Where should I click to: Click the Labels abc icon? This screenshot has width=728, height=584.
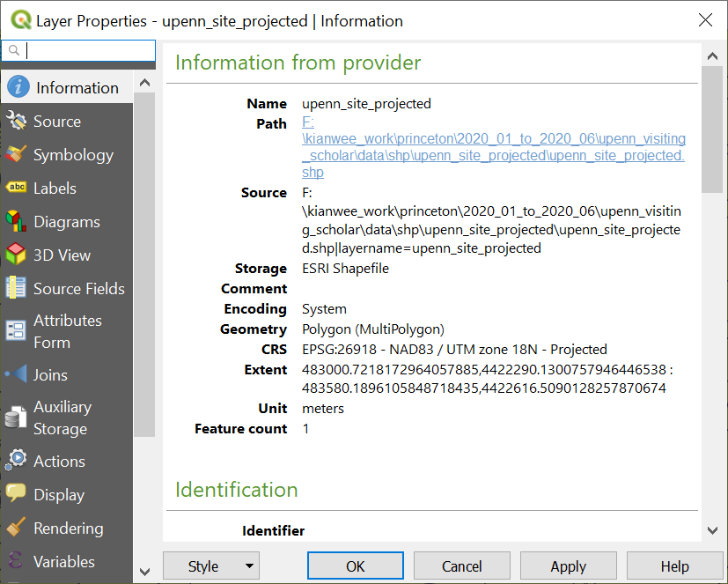(16, 189)
